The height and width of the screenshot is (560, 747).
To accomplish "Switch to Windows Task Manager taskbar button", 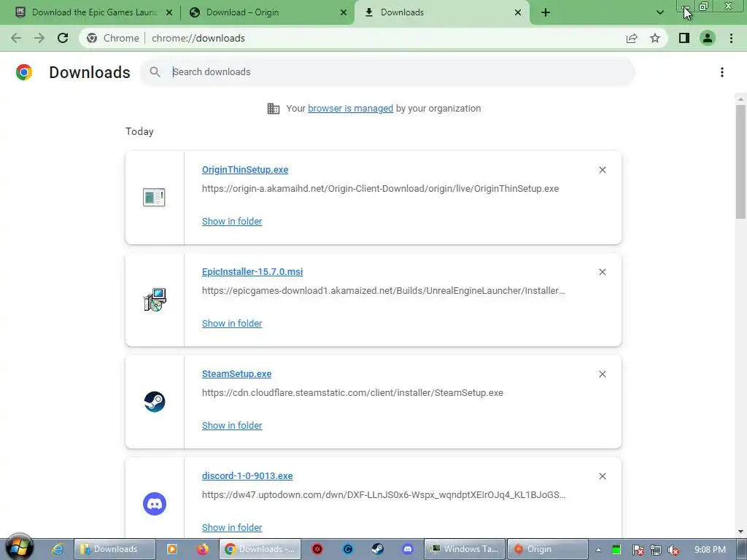I will pos(465,549).
